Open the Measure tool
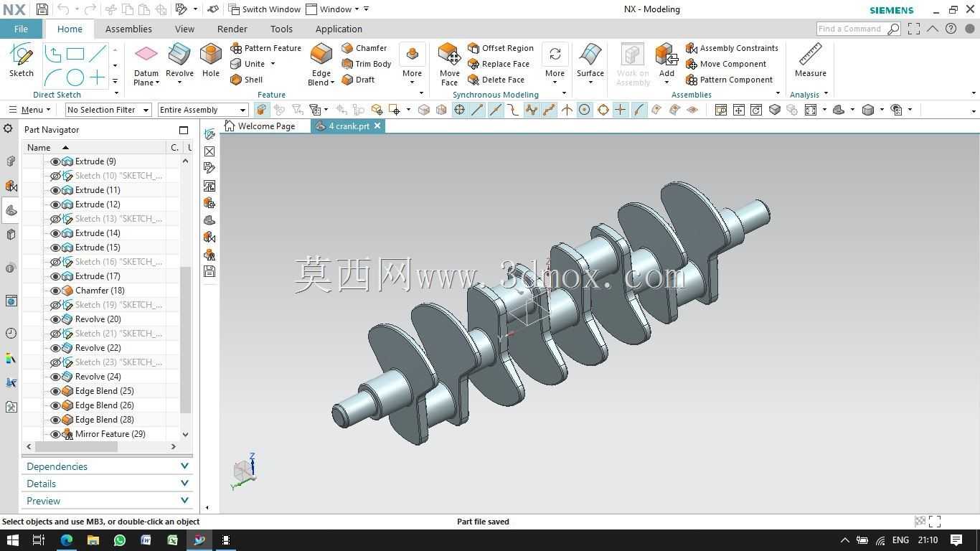Image resolution: width=980 pixels, height=551 pixels. (811, 60)
